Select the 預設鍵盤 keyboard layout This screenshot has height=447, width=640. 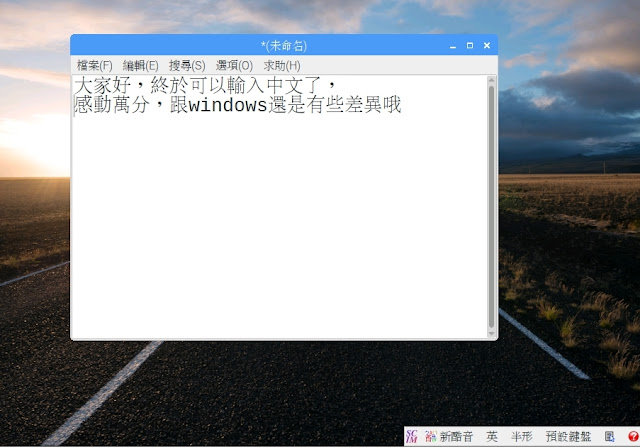click(x=568, y=437)
